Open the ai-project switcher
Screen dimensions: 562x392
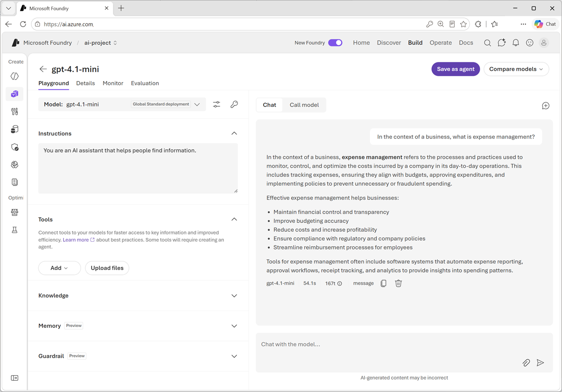(x=101, y=43)
